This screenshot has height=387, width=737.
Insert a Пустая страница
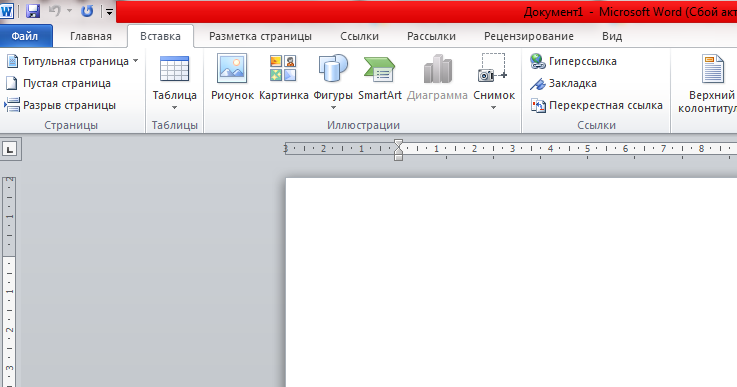[x=58, y=83]
